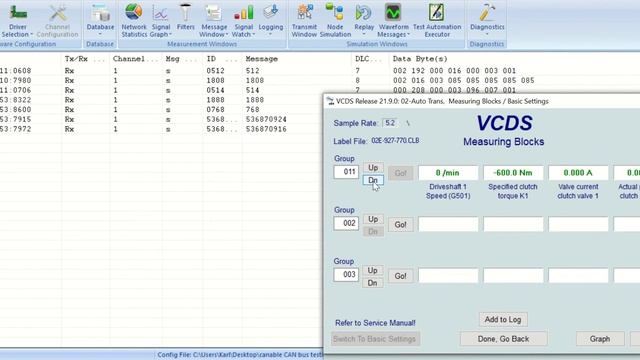Expand Tx/Rx column header options

click(x=99, y=59)
